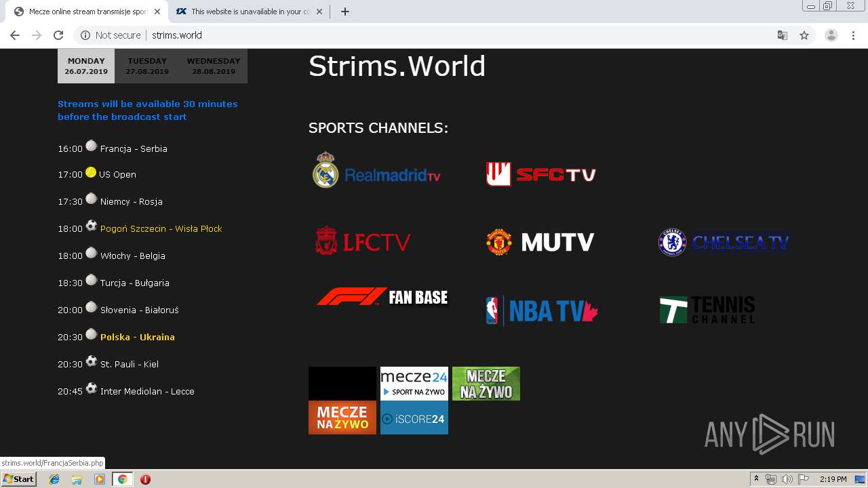868x488 pixels.
Task: Close the website unavailable tab
Action: (x=319, y=12)
